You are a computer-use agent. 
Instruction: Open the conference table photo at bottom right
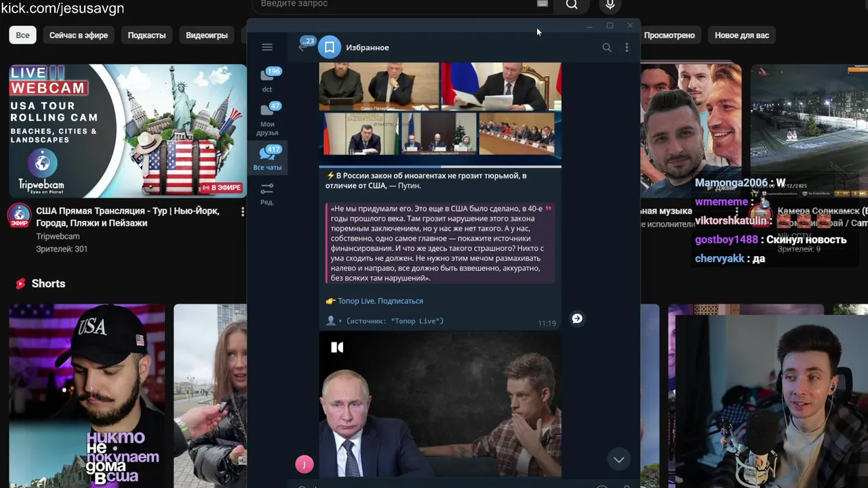click(x=517, y=134)
